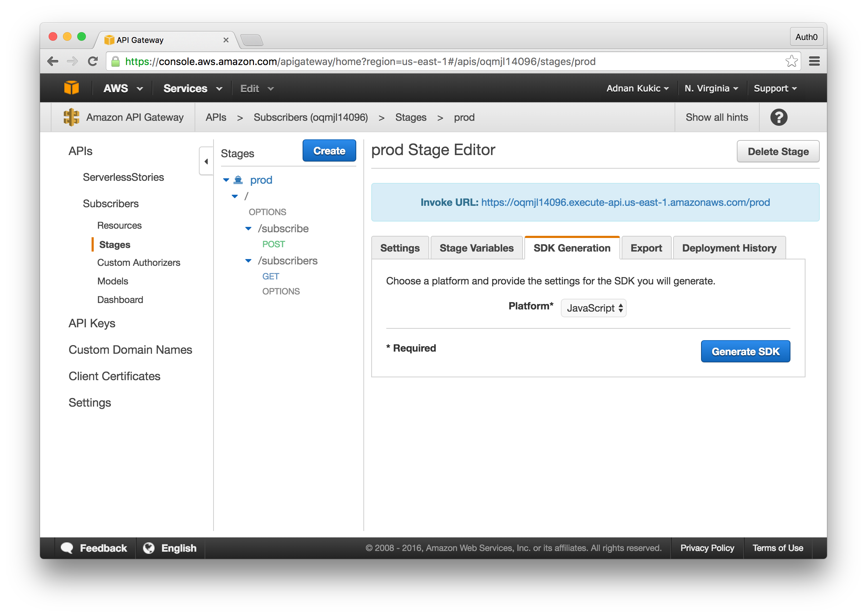Click the browser address bar URL
The image size is (867, 616).
(x=360, y=61)
